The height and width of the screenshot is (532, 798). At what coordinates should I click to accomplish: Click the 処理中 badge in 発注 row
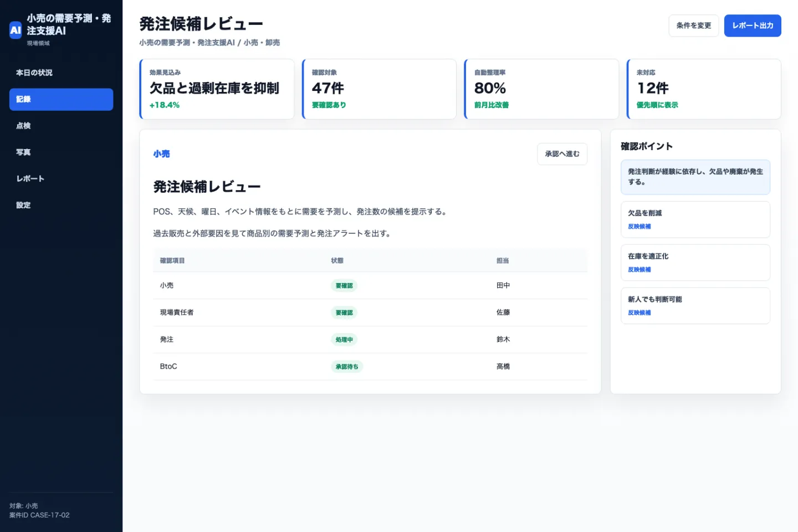[x=344, y=340]
